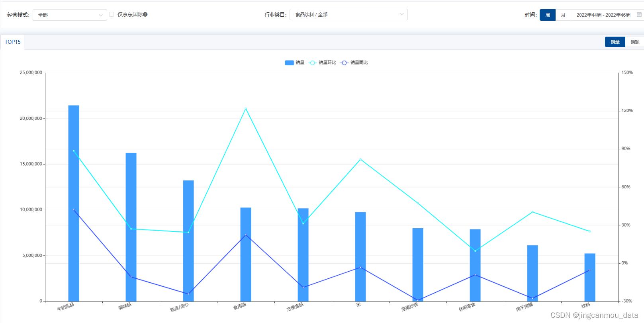Expand the 行业类目 dropdown 食品饮料 / 全部
This screenshot has height=323, width=644.
(x=348, y=14)
